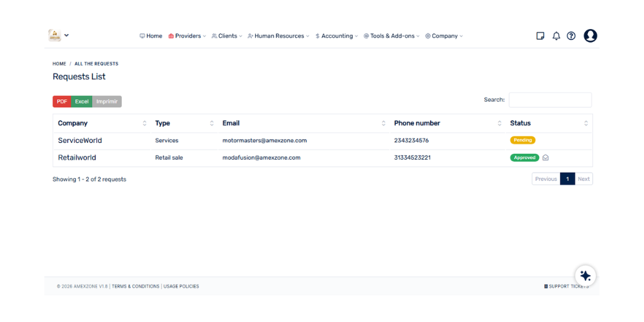This screenshot has width=644, height=322.
Task: Open the Support Tickets link
Action: pyautogui.click(x=566, y=287)
